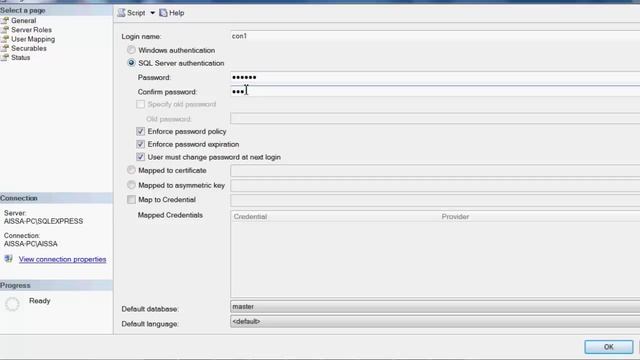Select Mapped to certificate option
Screen dimensions: 640x360
pos(131,170)
